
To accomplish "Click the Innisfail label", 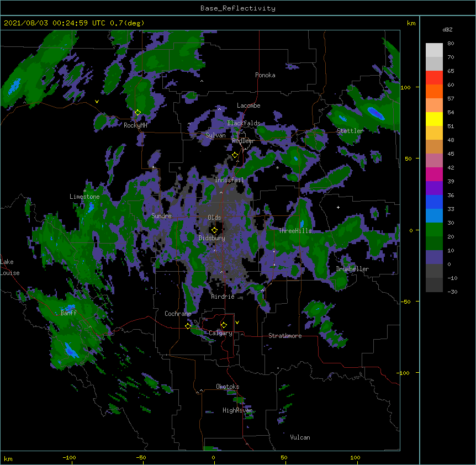I will [229, 180].
